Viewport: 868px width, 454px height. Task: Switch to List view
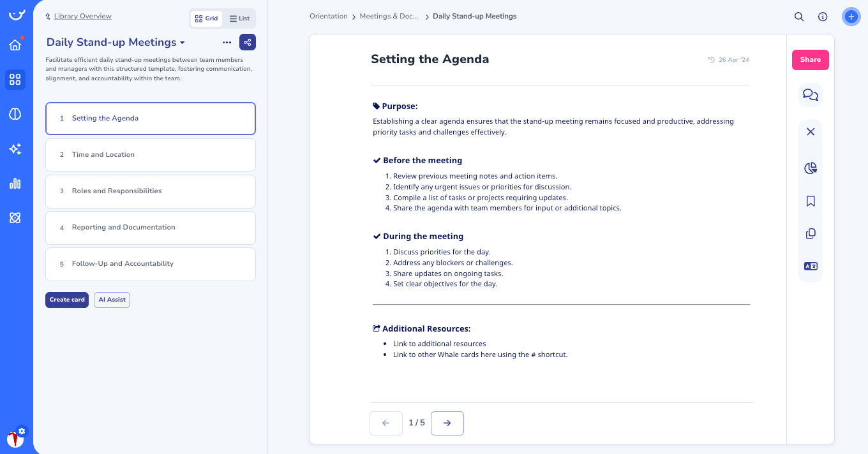pos(239,18)
